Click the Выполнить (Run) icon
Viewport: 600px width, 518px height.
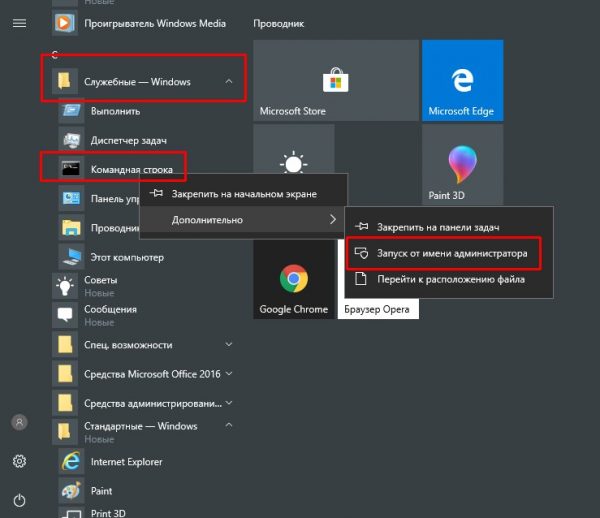pos(71,111)
